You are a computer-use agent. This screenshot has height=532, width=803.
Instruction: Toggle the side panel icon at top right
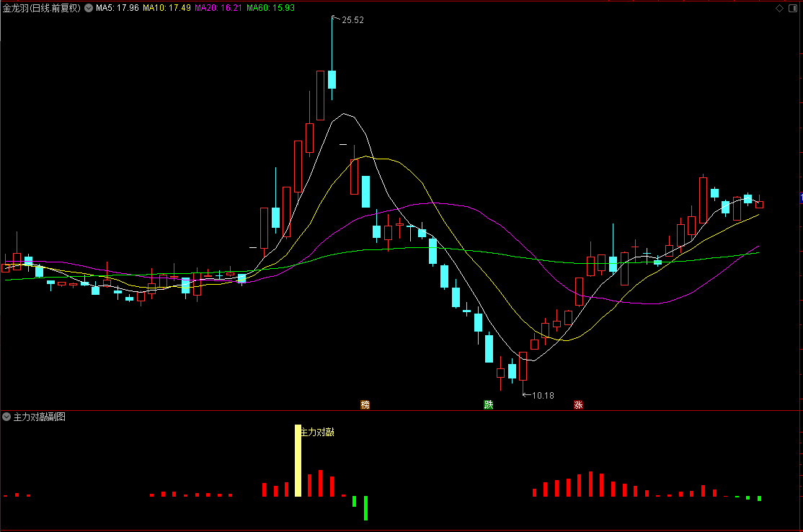[793, 8]
